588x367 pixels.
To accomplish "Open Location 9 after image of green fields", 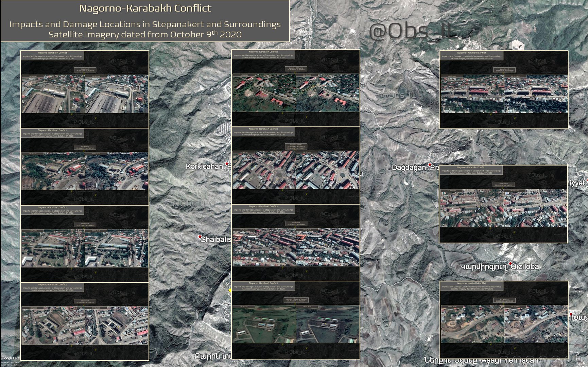I will click(x=327, y=324).
